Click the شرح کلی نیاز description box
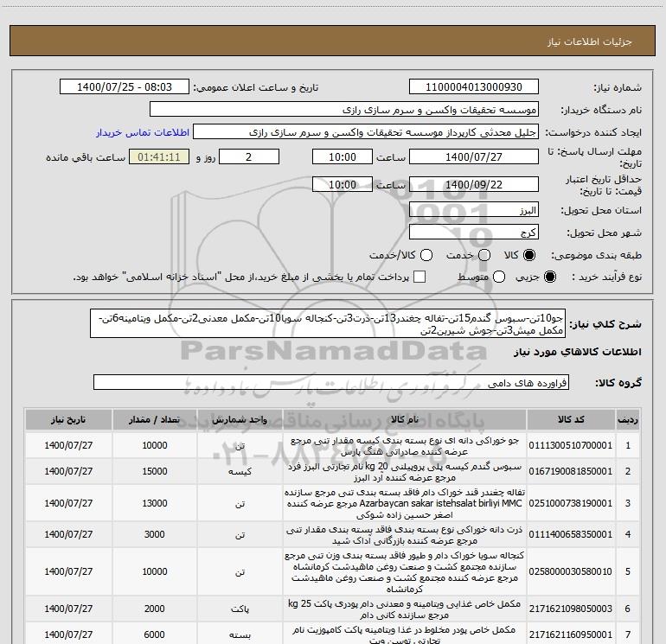The height and width of the screenshot is (644, 666). coord(328,324)
